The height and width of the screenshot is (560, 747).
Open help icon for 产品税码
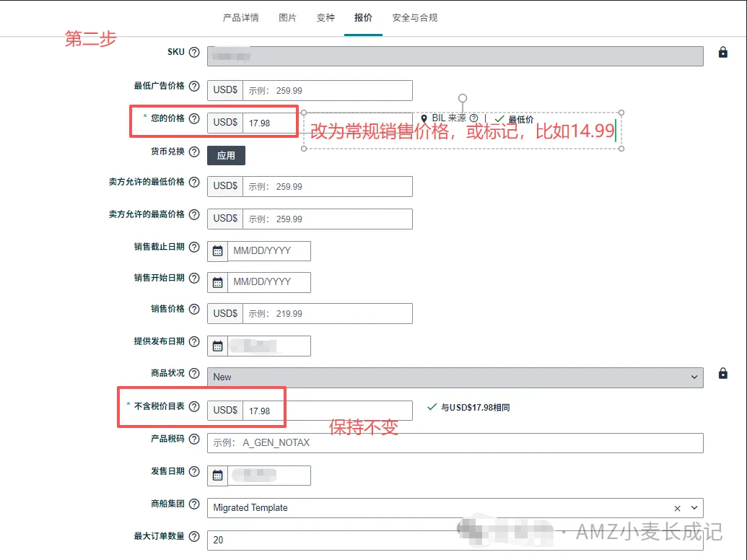[194, 439]
